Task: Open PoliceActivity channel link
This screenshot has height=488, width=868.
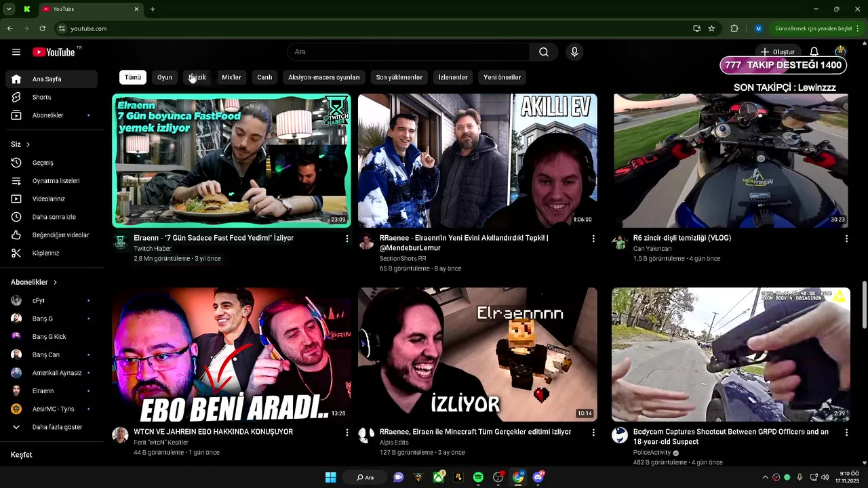Action: click(652, 453)
